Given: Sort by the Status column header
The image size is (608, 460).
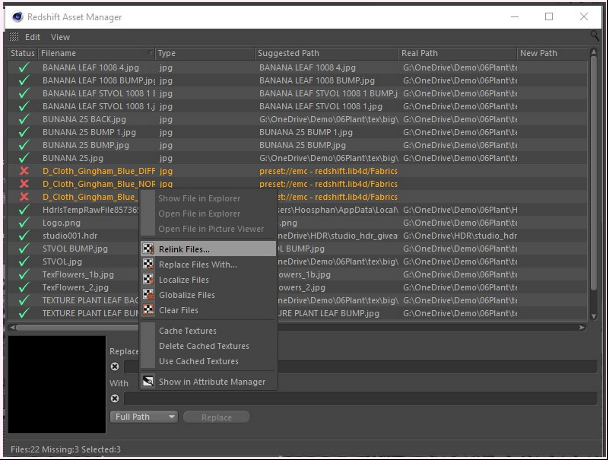Looking at the screenshot, I should 22,53.
